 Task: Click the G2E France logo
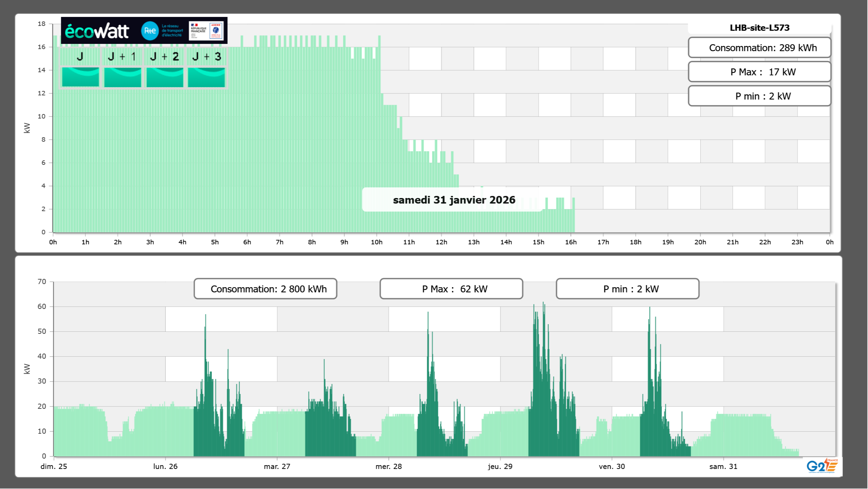pos(822,466)
